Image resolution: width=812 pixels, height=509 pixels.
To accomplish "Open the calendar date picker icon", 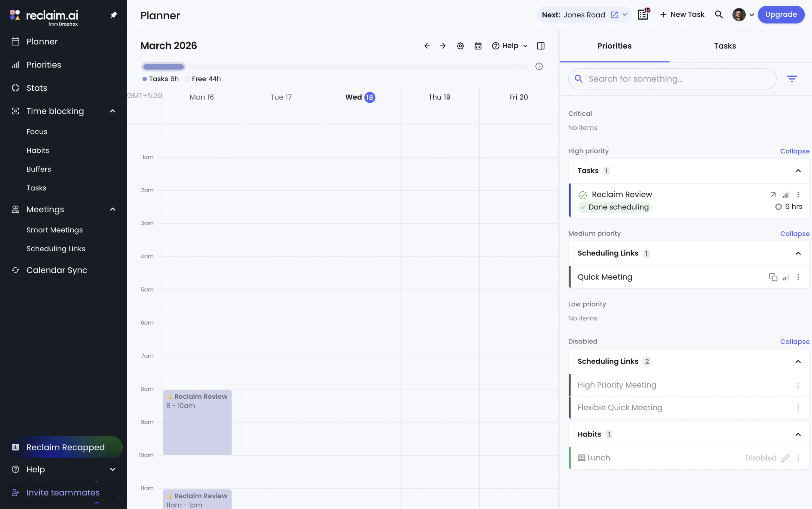I will coord(478,46).
